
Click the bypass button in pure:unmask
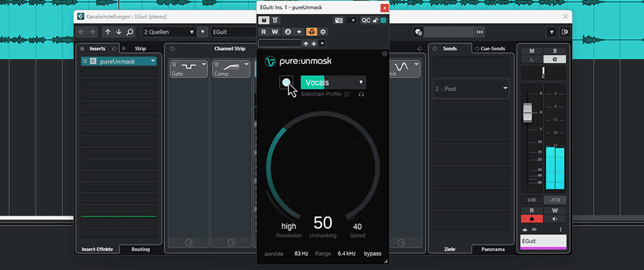pos(372,254)
